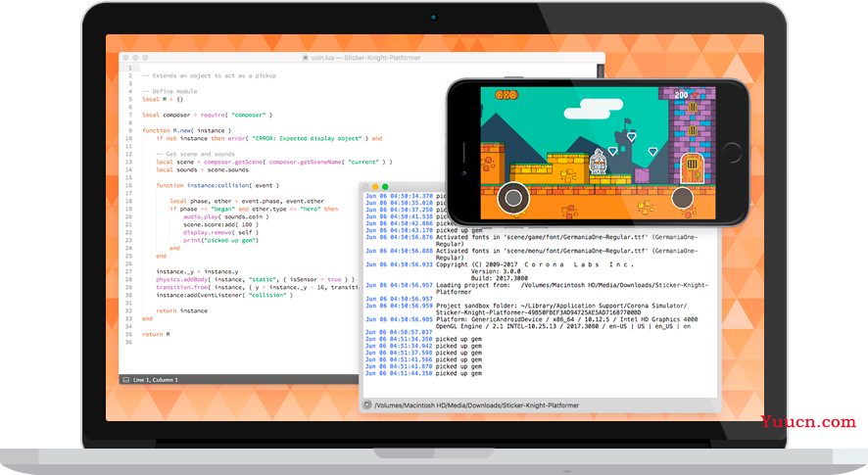This screenshot has width=868, height=475.
Task: Tap the virtual joystick on the phone simulator
Action: pos(513,198)
